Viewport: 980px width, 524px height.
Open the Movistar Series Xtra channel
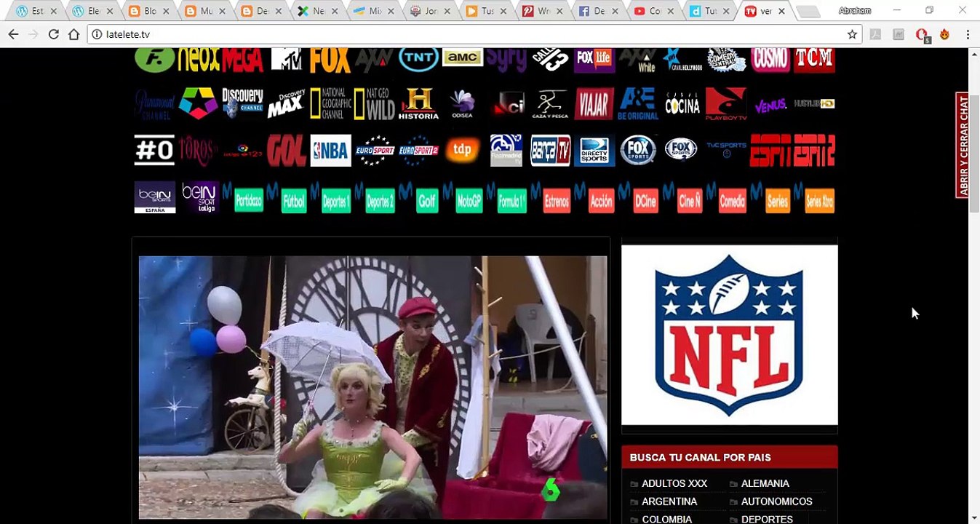(x=814, y=197)
